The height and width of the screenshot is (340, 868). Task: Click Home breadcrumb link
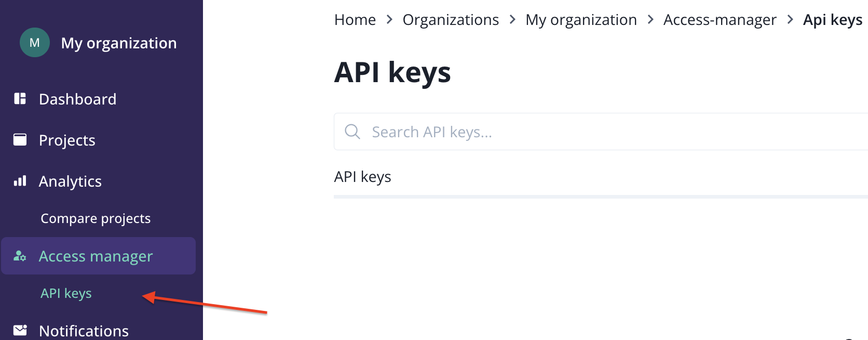(355, 20)
